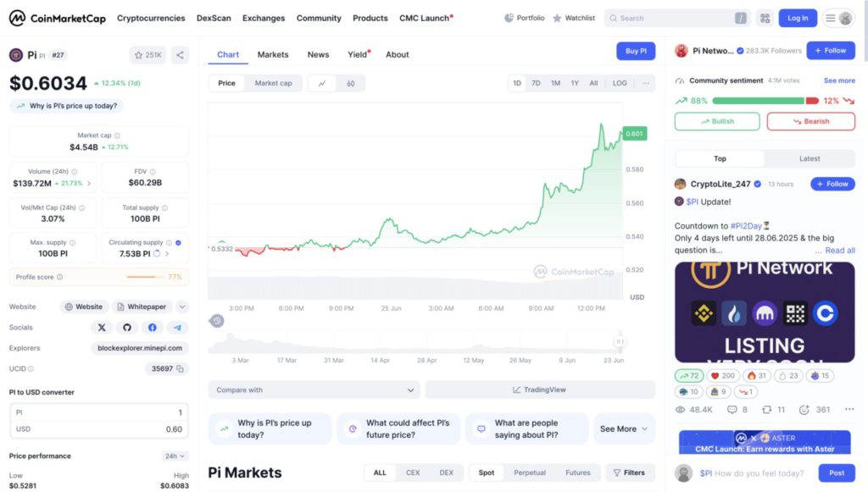Screen dimensions: 868x492
Task: Click the Buy PI button
Action: (636, 51)
